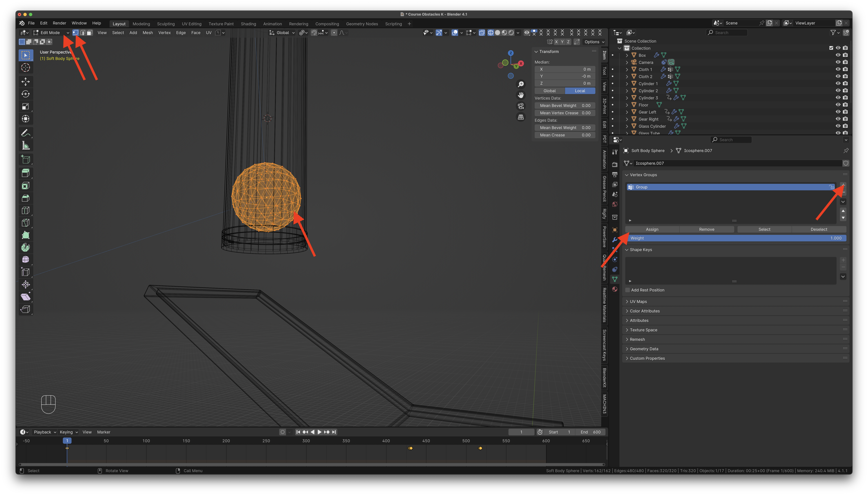Adjust the vertex group Weight slider
This screenshot has width=868, height=495.
coord(736,238)
